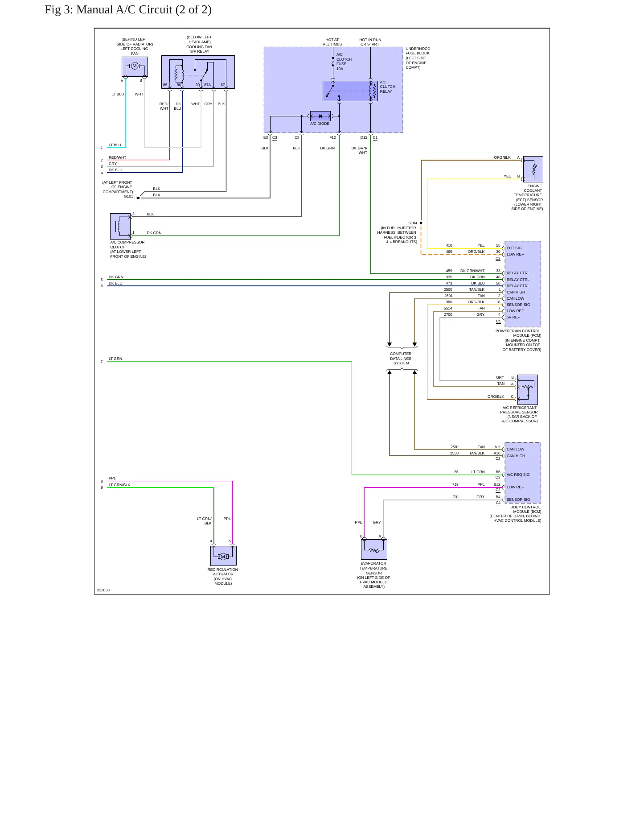
Task: Select circuit number '2700'
Action: (x=448, y=314)
